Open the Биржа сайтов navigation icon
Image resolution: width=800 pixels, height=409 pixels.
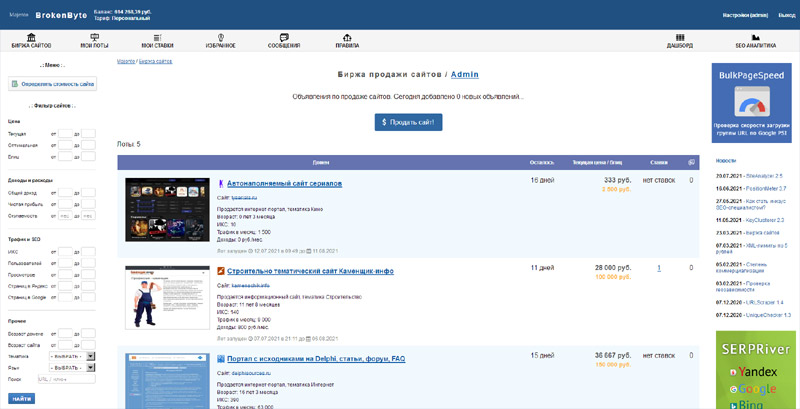[x=31, y=37]
